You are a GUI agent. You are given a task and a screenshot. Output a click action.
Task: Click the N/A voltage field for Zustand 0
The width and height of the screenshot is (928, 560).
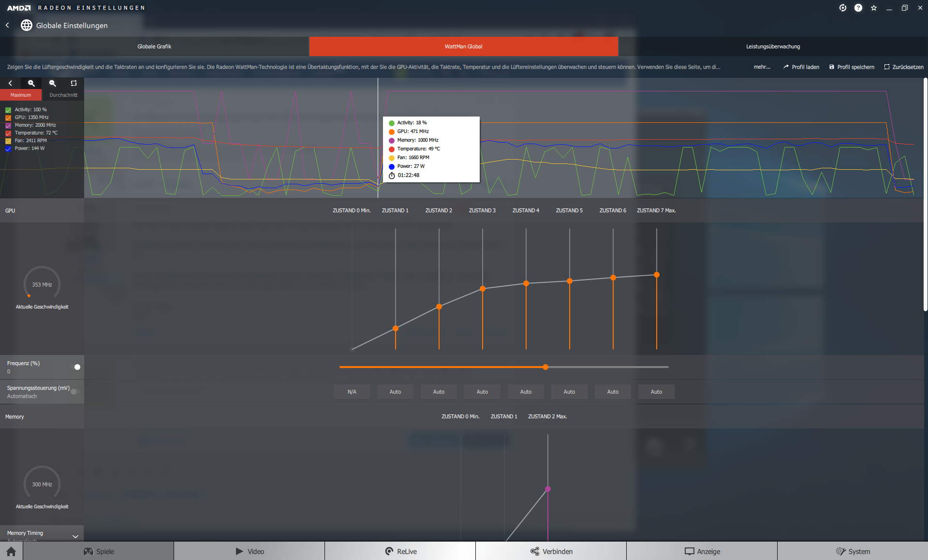coord(352,392)
